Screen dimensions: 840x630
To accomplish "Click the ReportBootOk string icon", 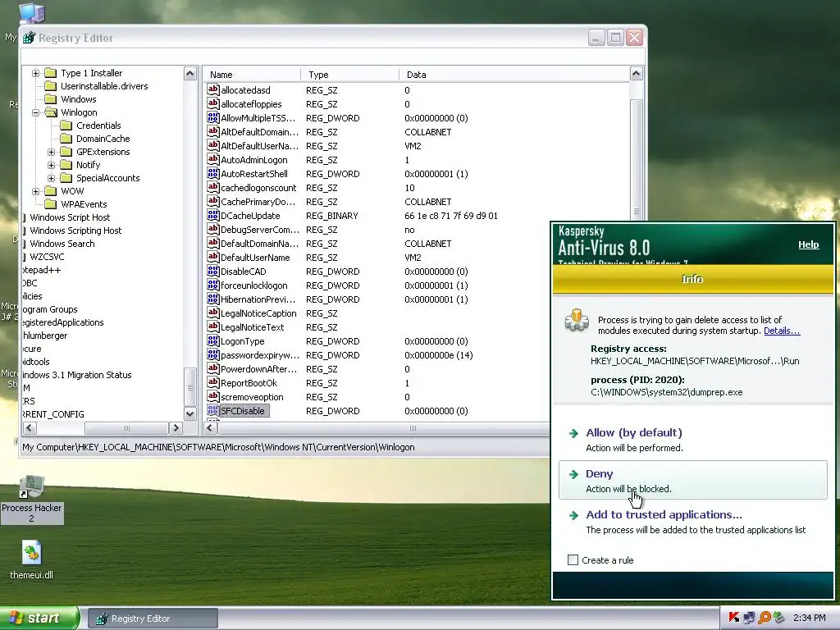I will [212, 382].
